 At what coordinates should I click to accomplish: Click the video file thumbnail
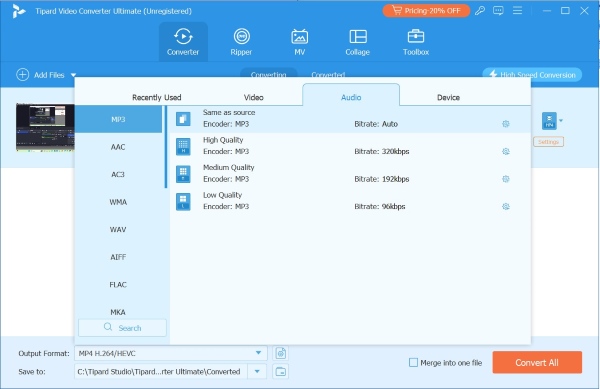[x=45, y=127]
